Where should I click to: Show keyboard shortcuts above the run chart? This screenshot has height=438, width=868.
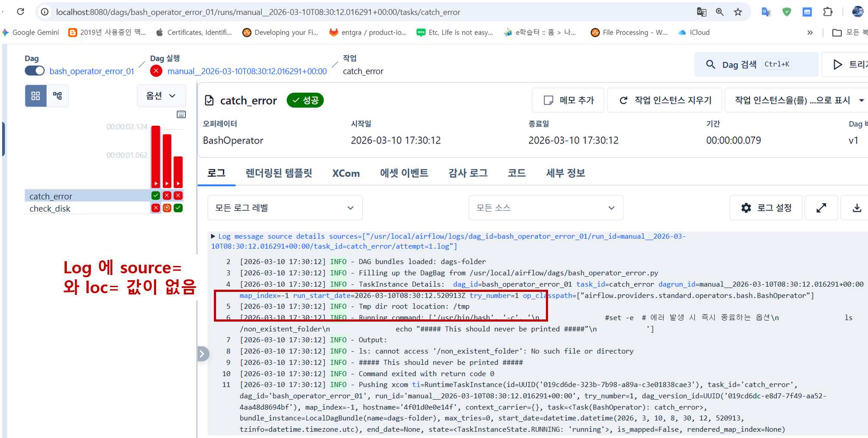(x=181, y=114)
